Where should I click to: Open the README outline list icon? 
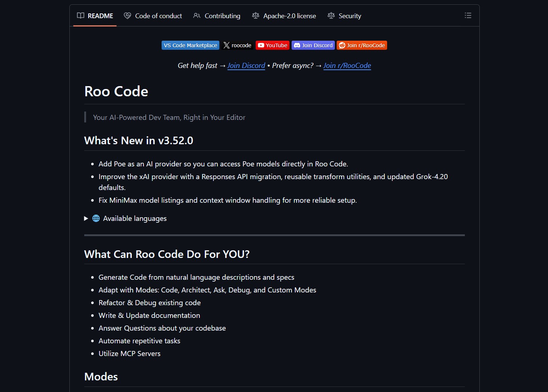pyautogui.click(x=468, y=16)
